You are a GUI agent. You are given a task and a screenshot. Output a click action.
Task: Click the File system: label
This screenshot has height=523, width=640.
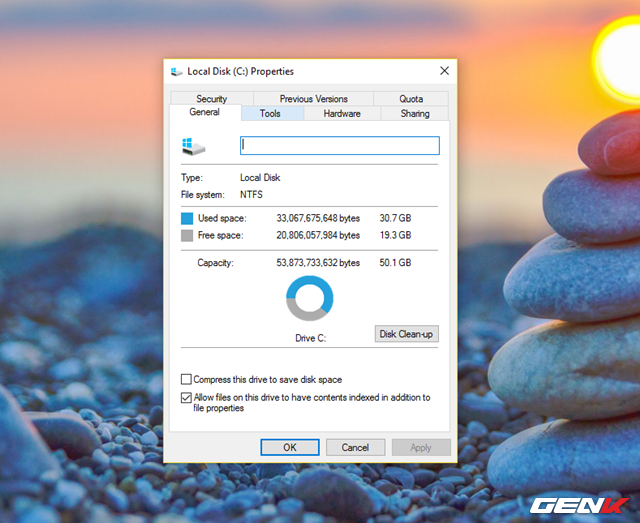202,195
